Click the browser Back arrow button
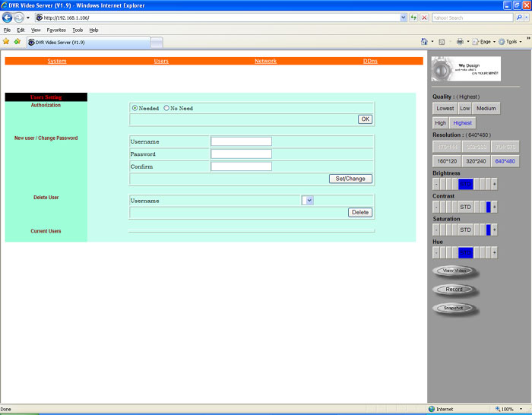Screen dimensions: 532x415 pyautogui.click(x=7, y=17)
